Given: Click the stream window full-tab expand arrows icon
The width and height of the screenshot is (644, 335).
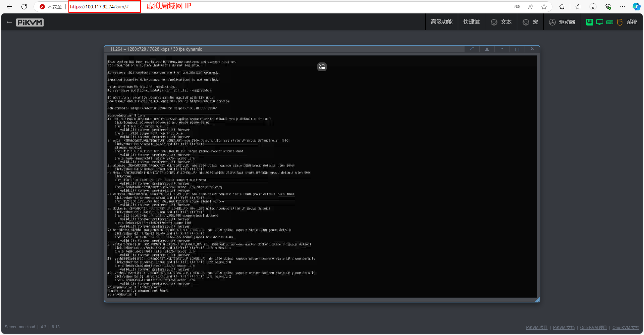Looking at the screenshot, I should (x=472, y=49).
